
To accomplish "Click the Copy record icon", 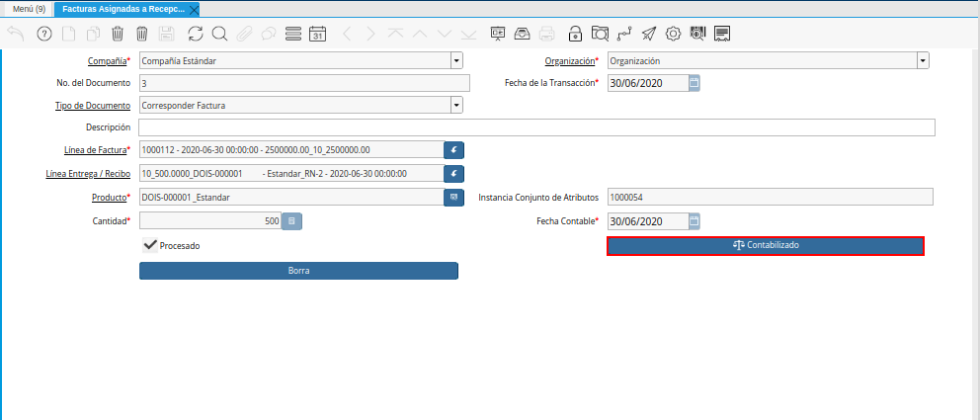I will pos(93,34).
